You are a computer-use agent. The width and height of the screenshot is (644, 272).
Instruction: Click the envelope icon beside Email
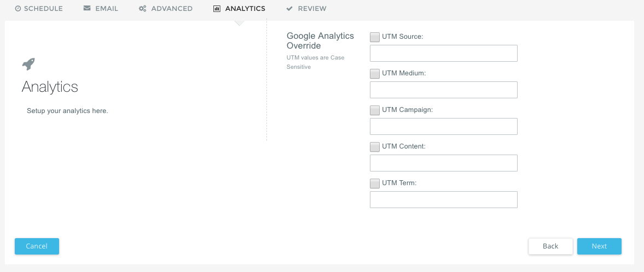[87, 9]
